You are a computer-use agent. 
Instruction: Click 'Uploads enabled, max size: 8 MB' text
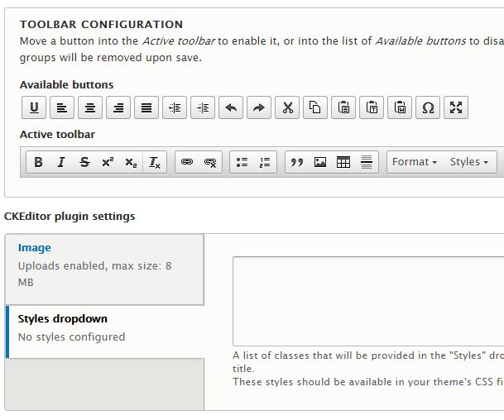(x=95, y=274)
